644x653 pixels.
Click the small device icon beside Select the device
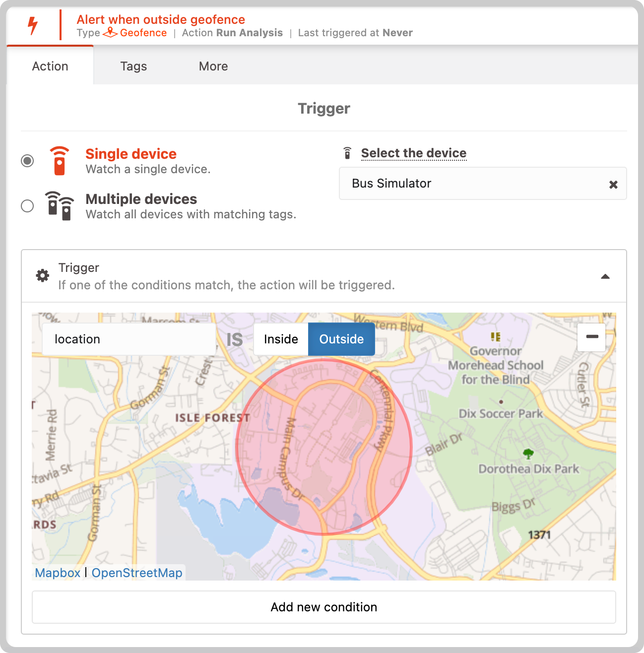point(348,153)
